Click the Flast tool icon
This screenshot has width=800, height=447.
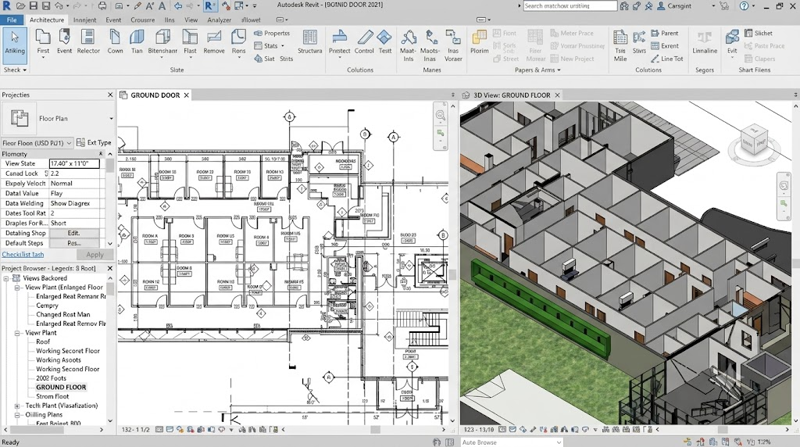(x=190, y=42)
